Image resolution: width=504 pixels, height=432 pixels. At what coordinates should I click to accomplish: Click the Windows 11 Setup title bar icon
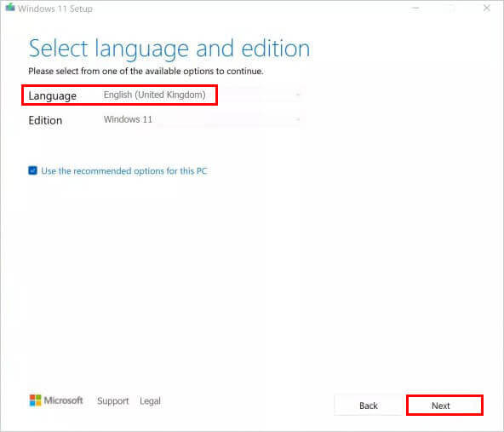tap(10, 8)
